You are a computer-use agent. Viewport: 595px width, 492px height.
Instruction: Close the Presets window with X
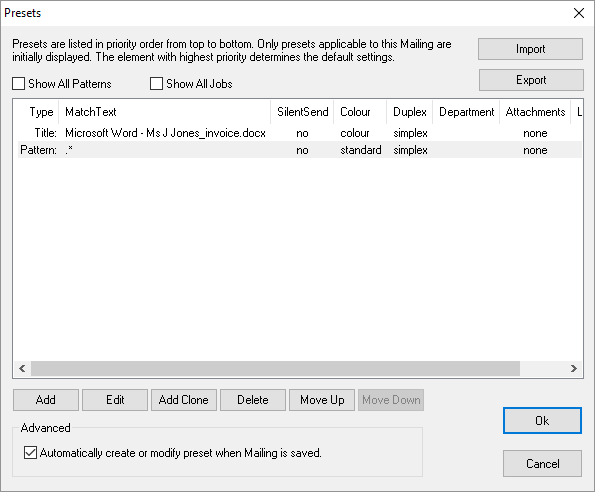579,13
